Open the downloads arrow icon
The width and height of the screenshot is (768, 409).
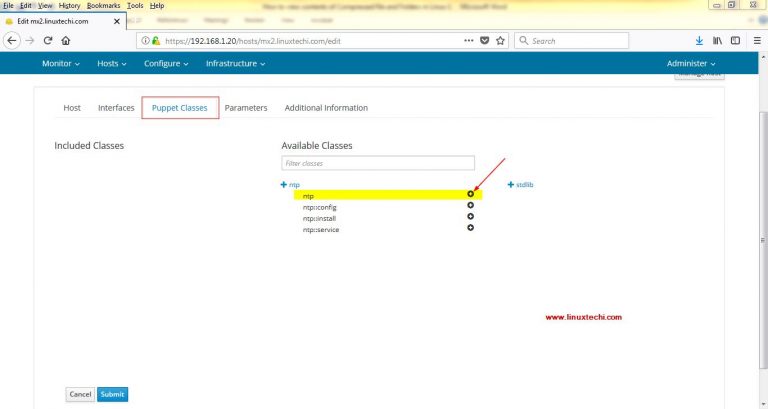point(699,41)
